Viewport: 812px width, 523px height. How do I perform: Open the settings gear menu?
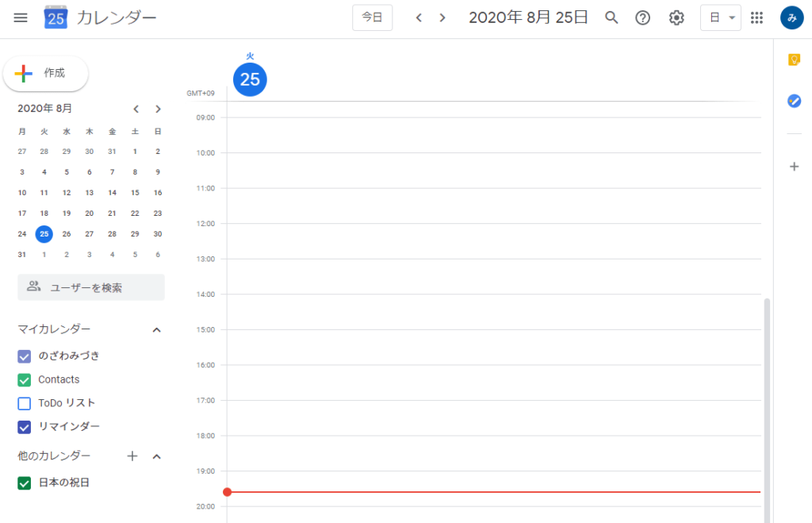pos(676,17)
